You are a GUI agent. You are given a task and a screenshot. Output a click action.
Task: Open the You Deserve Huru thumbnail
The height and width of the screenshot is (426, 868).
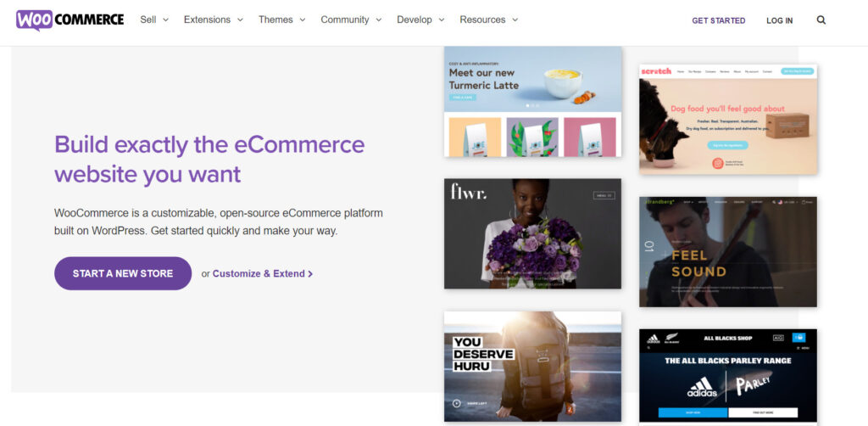[x=532, y=366]
